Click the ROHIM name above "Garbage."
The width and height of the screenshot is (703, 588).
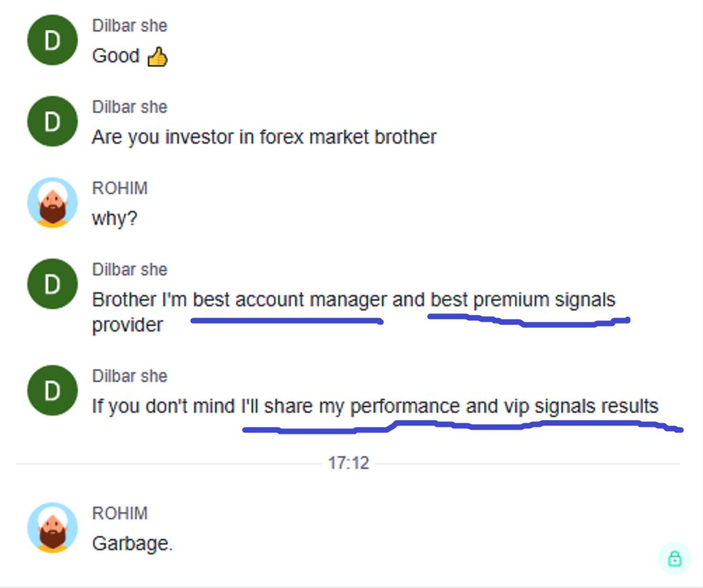click(120, 514)
